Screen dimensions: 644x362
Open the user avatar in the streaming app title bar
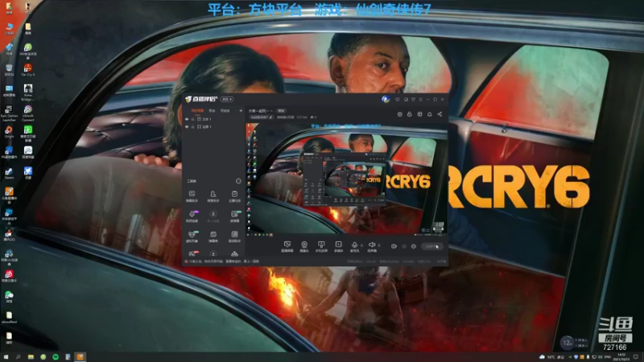click(x=386, y=99)
